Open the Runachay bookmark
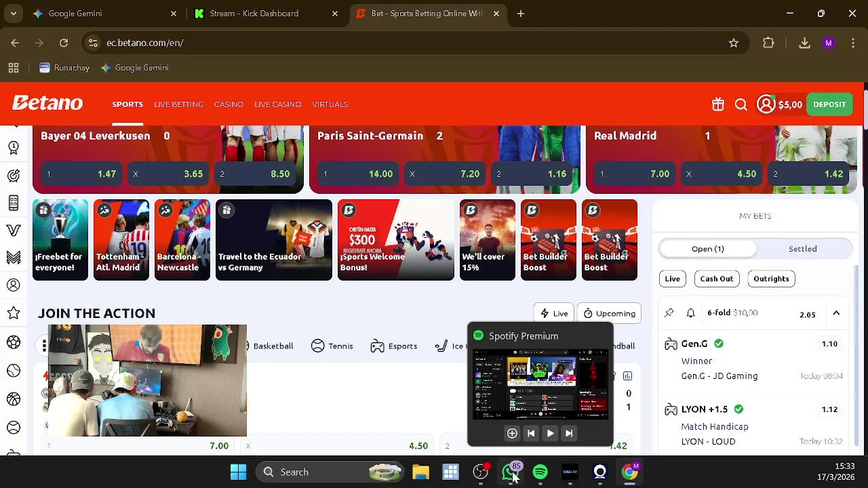Screen dimensions: 868x488 point(64,68)
